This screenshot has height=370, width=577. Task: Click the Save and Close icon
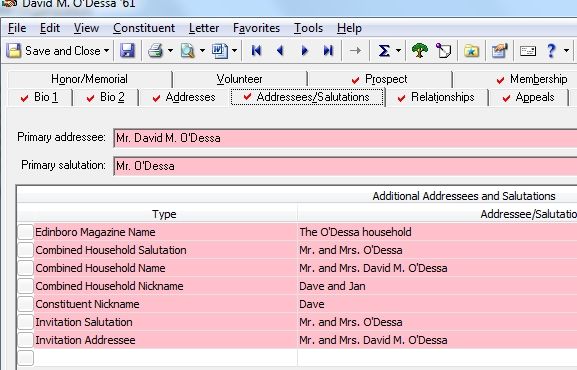coord(14,50)
